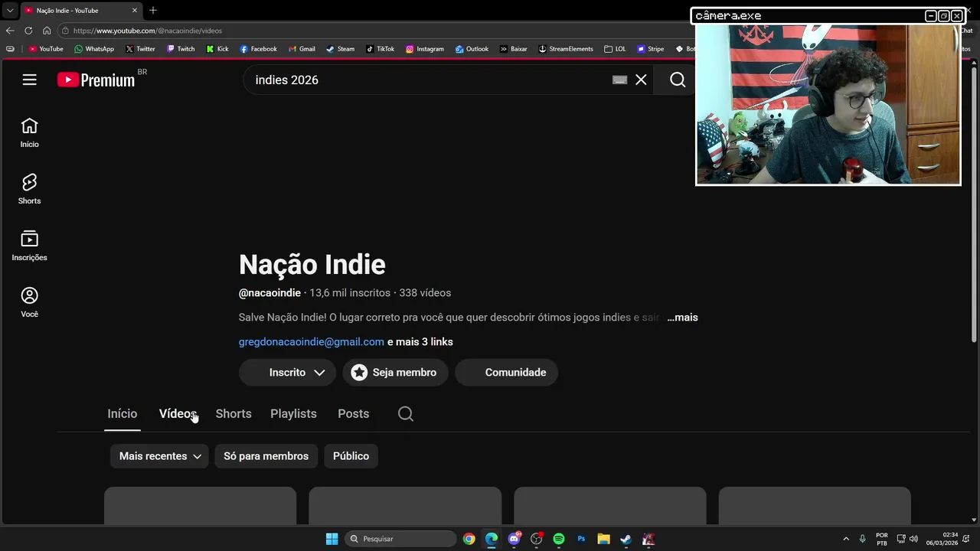The height and width of the screenshot is (551, 980).
Task: Open the Twitter bookmark
Action: pos(140,49)
